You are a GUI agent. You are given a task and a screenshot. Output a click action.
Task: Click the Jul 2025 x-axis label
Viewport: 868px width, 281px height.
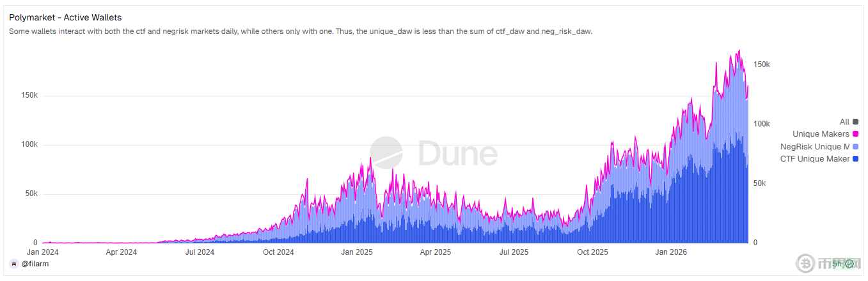tap(513, 252)
